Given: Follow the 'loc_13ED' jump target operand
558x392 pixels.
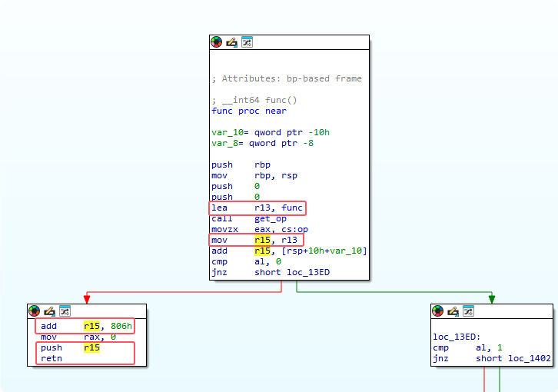Looking at the screenshot, I should click(308, 272).
